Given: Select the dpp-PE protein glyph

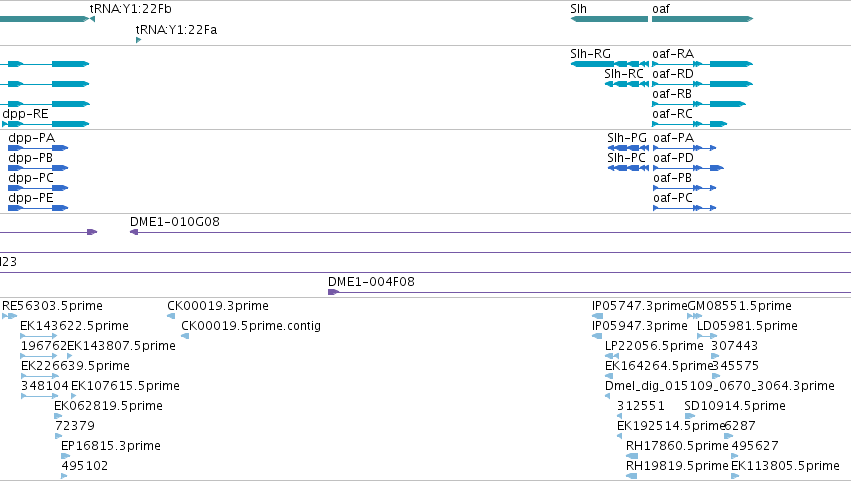Looking at the screenshot, I should (x=38, y=208).
